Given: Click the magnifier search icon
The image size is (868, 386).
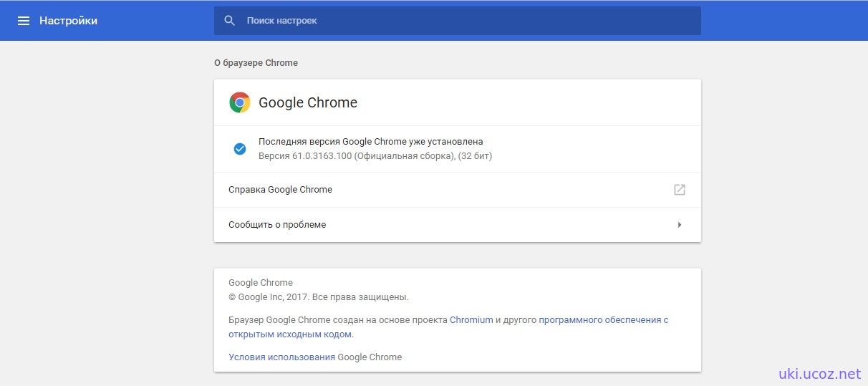Looking at the screenshot, I should click(230, 21).
